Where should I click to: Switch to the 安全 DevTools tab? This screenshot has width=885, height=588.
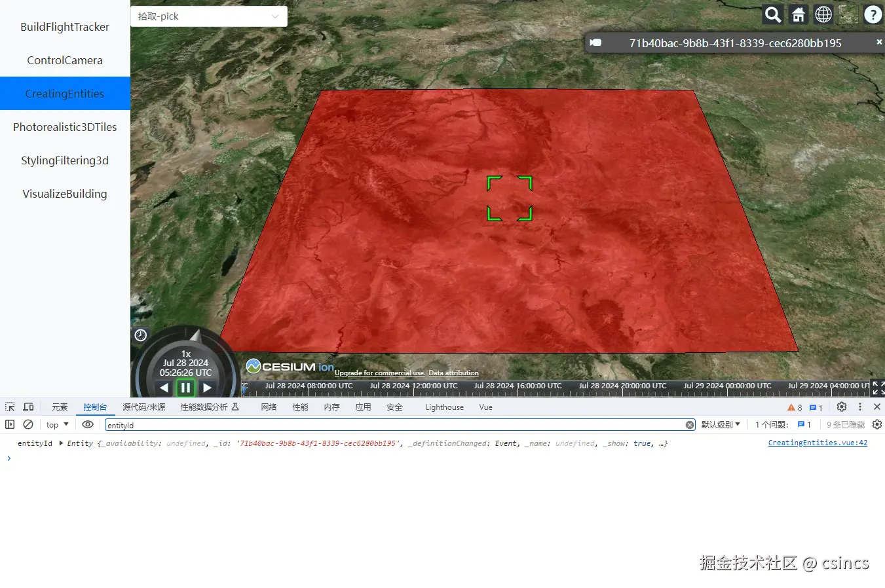coord(394,407)
